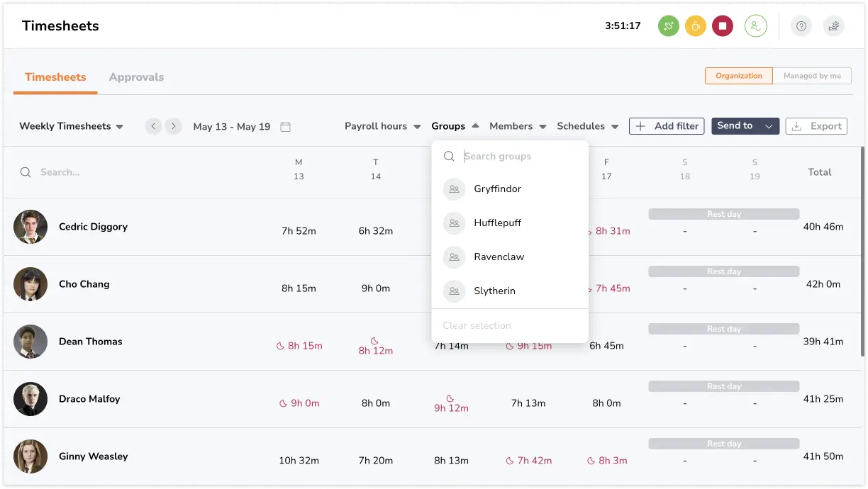The image size is (868, 489).
Task: Stop the running timer with the red stop icon
Action: (723, 26)
